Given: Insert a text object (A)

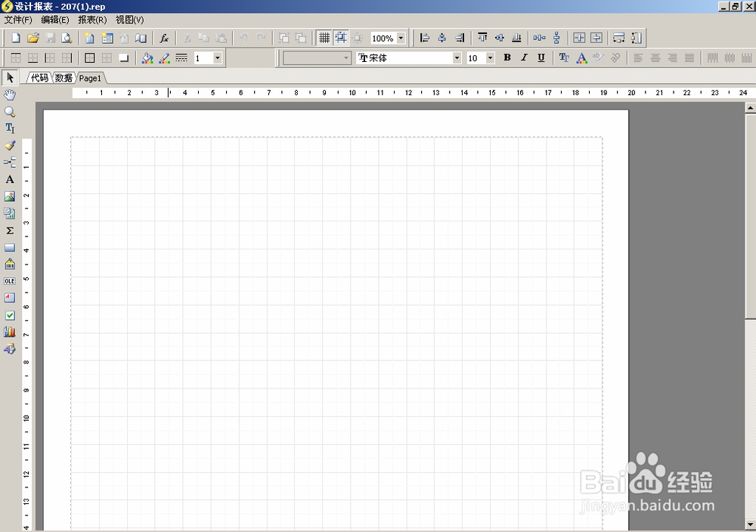Looking at the screenshot, I should pyautogui.click(x=10, y=179).
